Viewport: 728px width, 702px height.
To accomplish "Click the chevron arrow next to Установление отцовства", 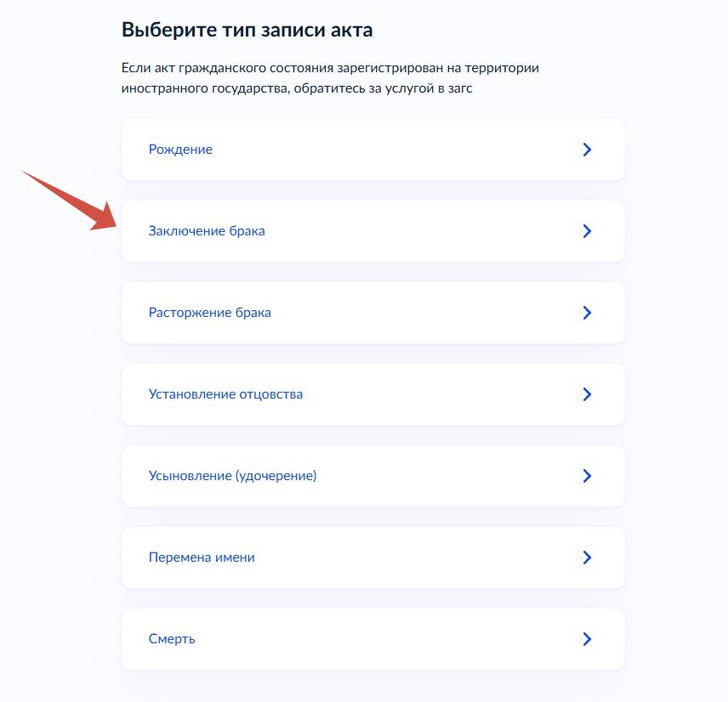I will click(587, 394).
